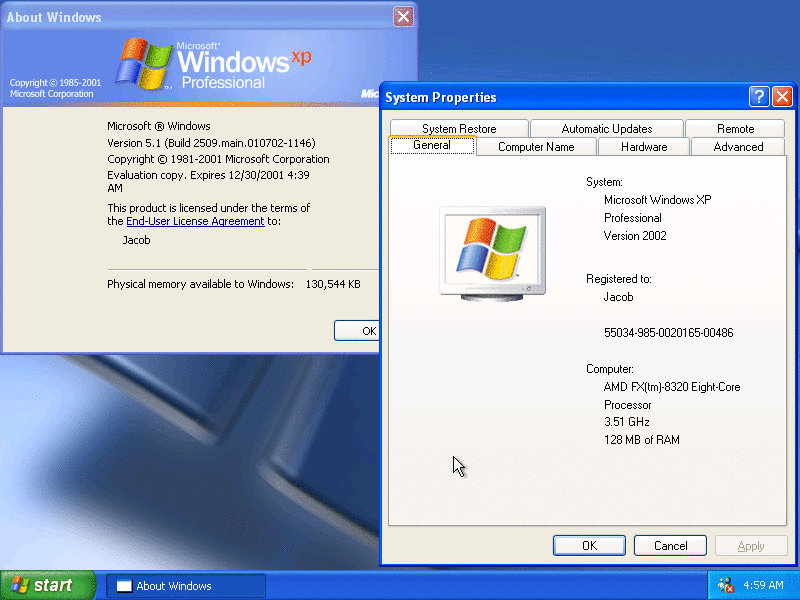The image size is (800, 600).
Task: Click the OK button in About Windows
Action: tap(357, 331)
